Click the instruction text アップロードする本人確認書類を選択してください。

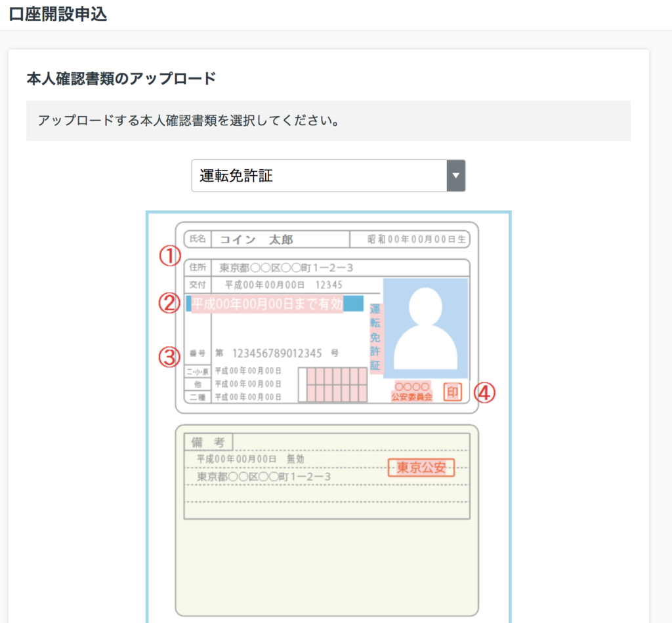click(x=188, y=121)
